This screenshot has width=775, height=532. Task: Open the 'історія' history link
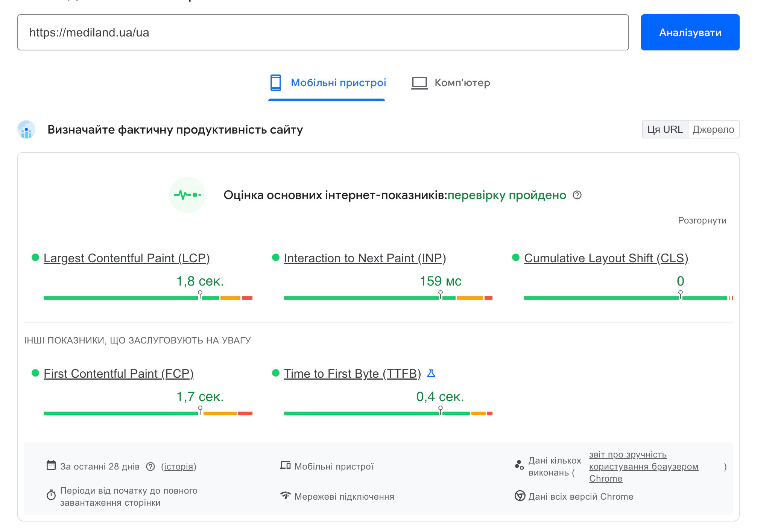point(179,467)
